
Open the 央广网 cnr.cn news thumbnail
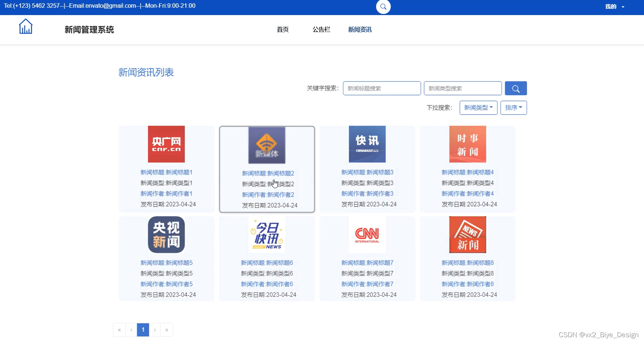pos(167,144)
